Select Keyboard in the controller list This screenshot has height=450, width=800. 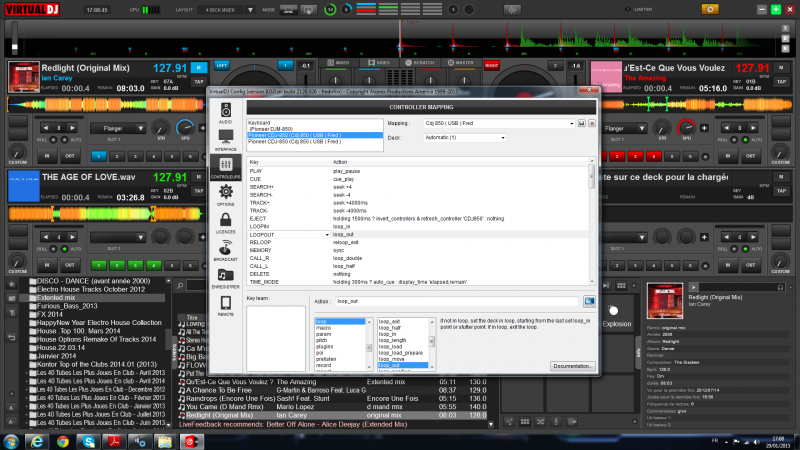260,122
